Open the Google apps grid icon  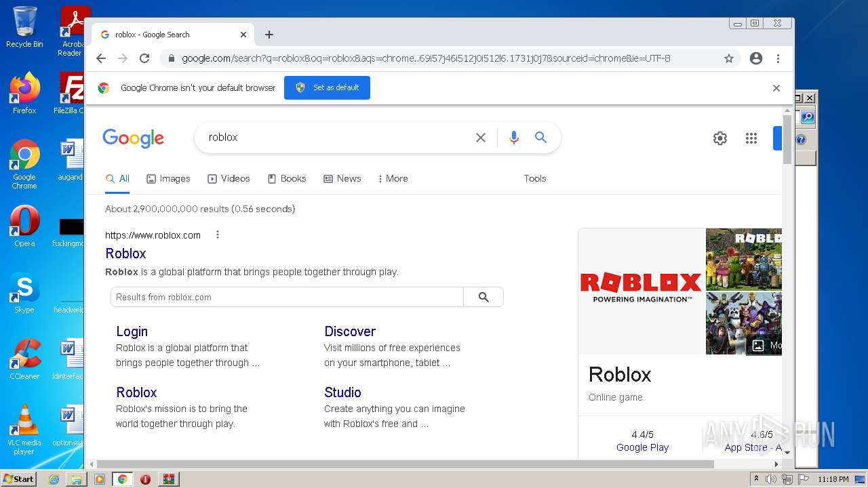click(x=751, y=138)
